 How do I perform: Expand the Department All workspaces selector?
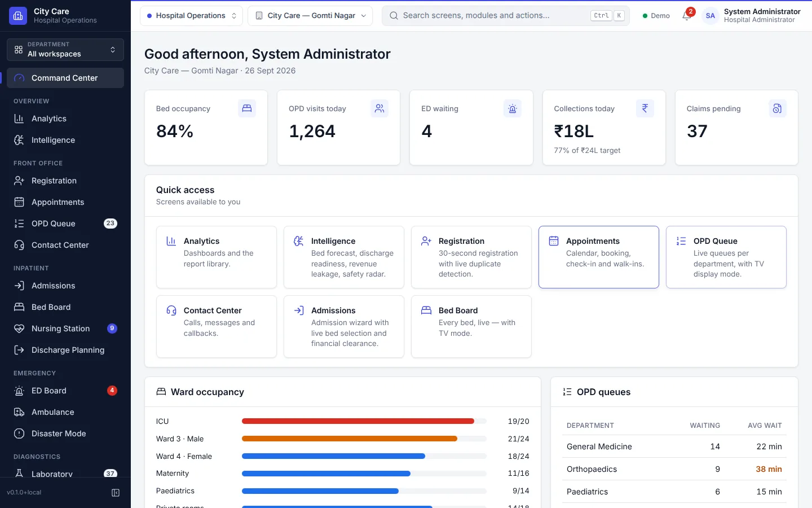65,50
